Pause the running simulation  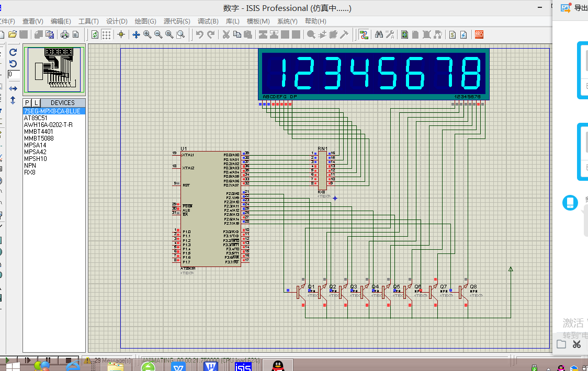point(48,361)
